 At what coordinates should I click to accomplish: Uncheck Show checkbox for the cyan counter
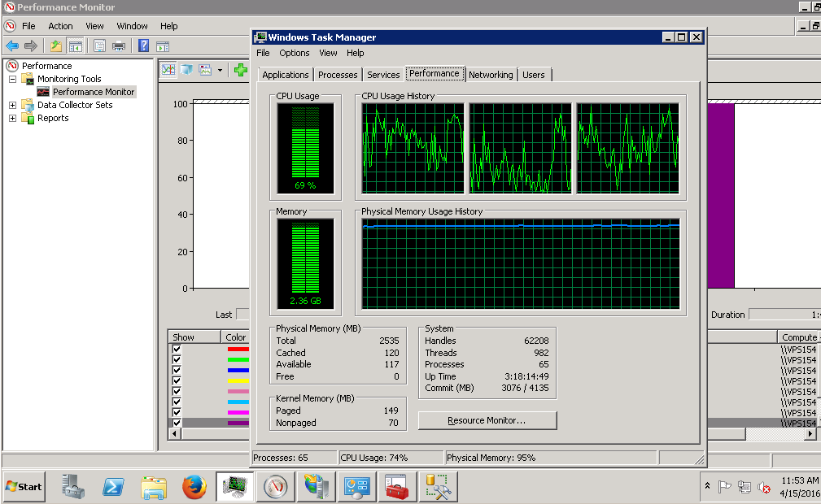coord(177,402)
